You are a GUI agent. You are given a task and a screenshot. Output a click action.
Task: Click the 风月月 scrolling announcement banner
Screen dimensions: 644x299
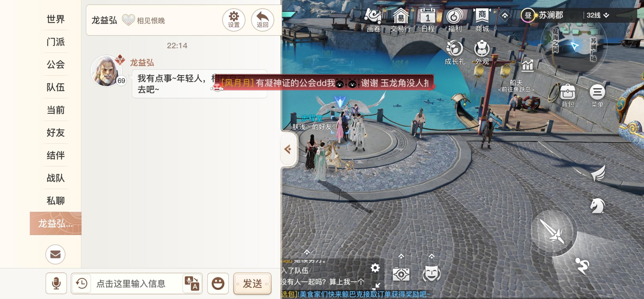tap(324, 83)
